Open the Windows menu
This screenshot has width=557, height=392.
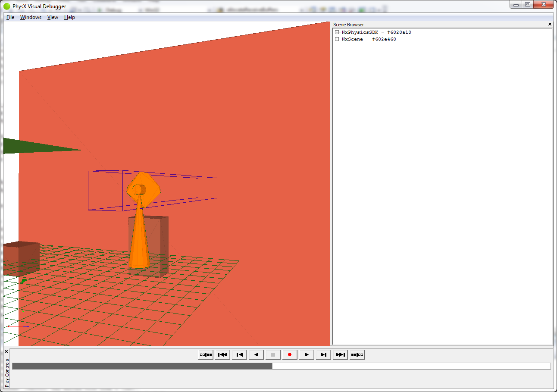(x=31, y=17)
